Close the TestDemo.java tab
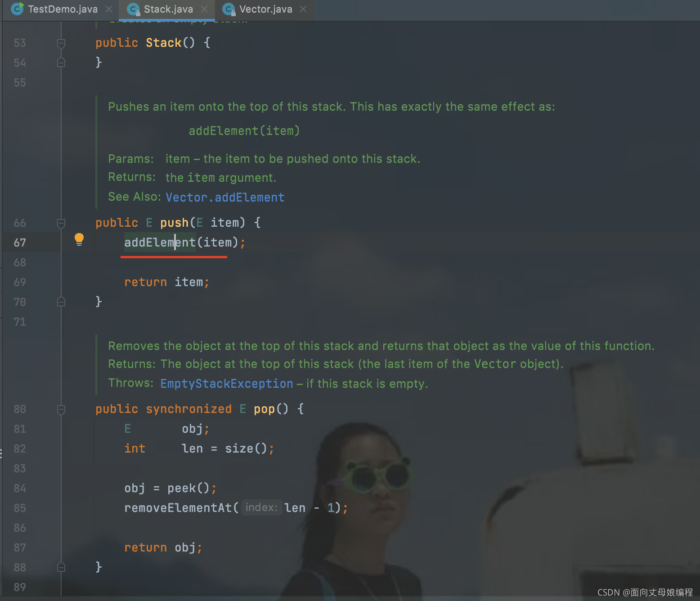700x601 pixels. coord(109,9)
